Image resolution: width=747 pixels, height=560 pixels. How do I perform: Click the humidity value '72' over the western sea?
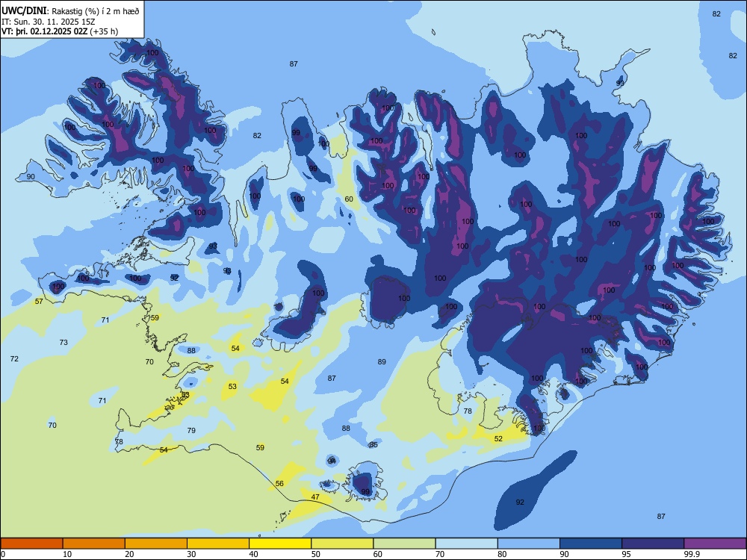(14, 359)
